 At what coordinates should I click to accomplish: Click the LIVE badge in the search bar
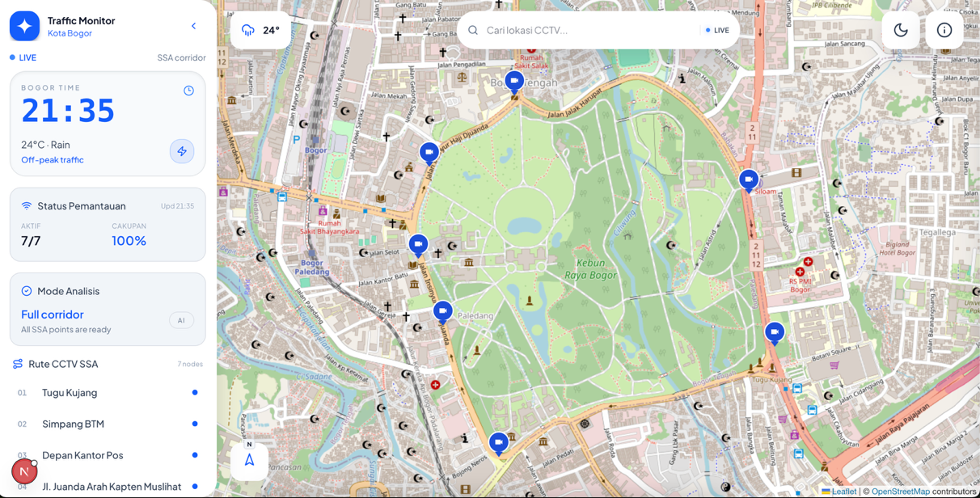717,30
